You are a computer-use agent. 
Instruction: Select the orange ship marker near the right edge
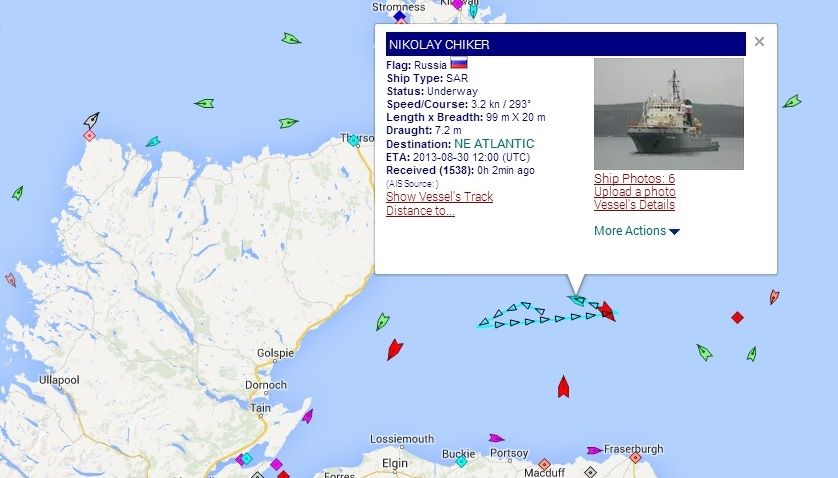(774, 297)
